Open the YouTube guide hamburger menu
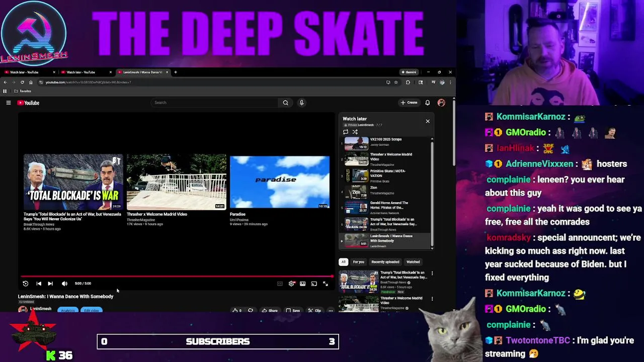 tap(9, 103)
